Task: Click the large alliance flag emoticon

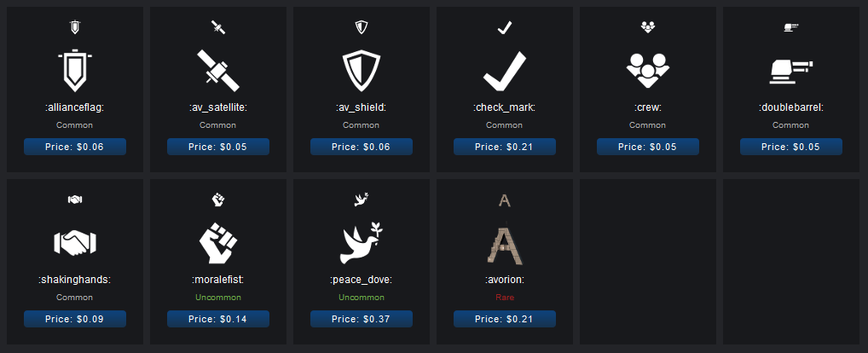Action: [x=75, y=72]
